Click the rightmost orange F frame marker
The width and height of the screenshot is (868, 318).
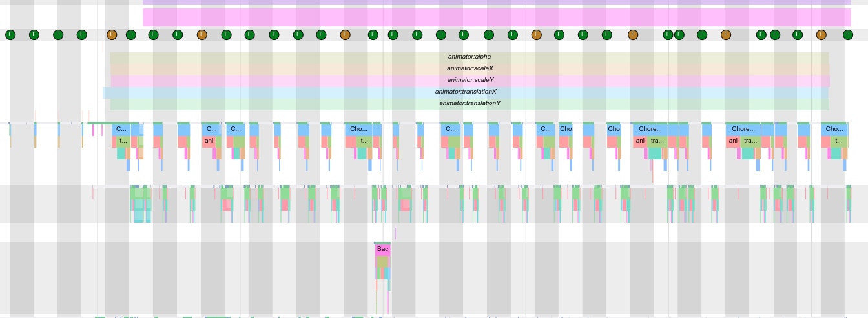tap(821, 34)
